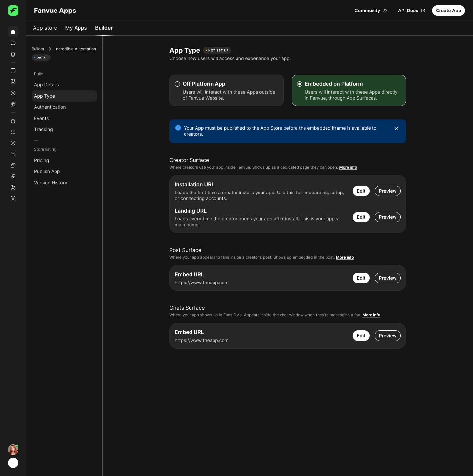Open App Details in the build menu
Image resolution: width=473 pixels, height=476 pixels.
click(64, 85)
